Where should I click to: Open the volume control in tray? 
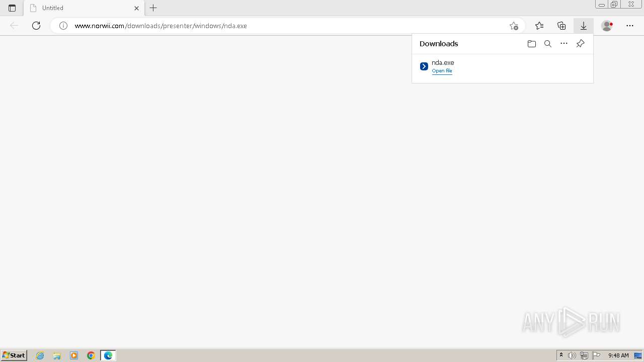tap(572, 355)
